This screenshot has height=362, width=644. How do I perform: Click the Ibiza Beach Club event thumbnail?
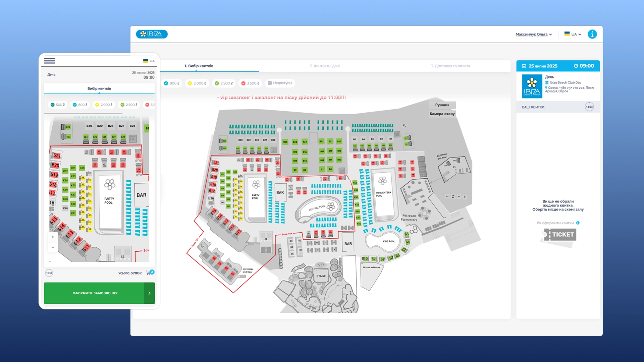point(532,86)
